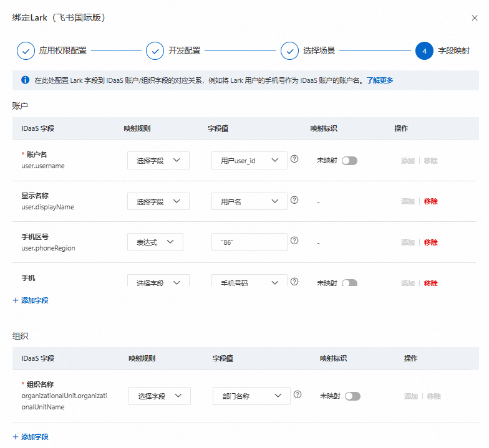489x448 pixels.
Task: Click the step 4 字段映射 circle icon
Action: click(x=424, y=51)
